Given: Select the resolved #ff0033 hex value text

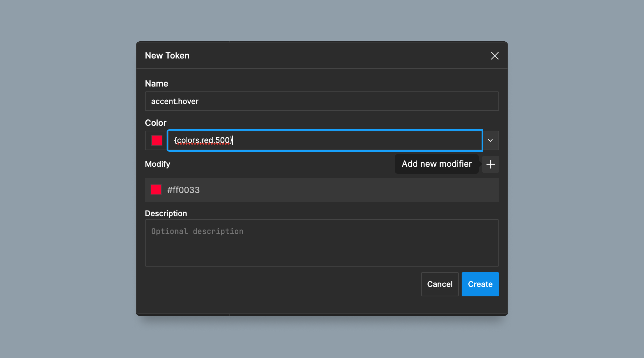Looking at the screenshot, I should pos(183,190).
